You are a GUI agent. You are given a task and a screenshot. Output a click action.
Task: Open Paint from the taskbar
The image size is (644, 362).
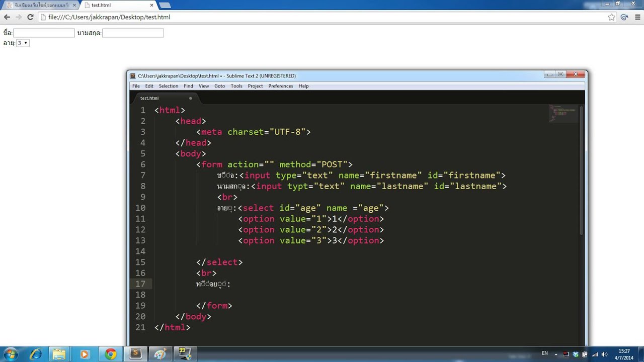[x=160, y=354]
